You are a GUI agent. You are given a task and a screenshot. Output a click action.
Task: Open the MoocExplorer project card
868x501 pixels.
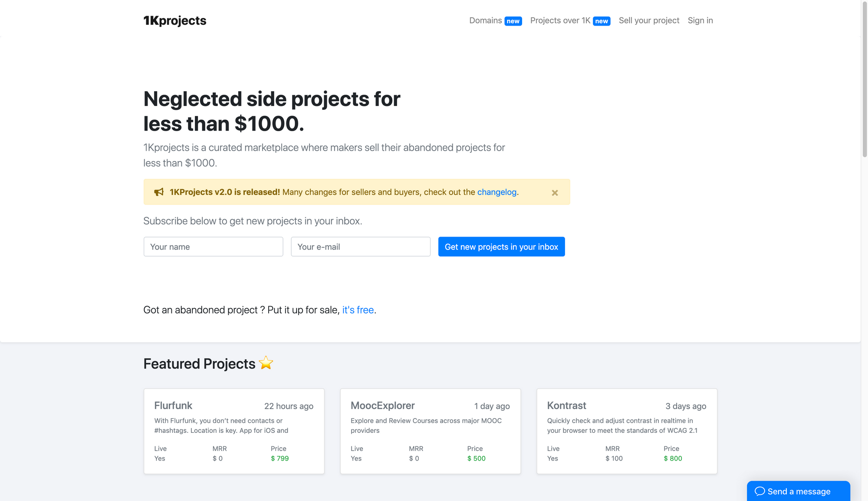click(430, 431)
